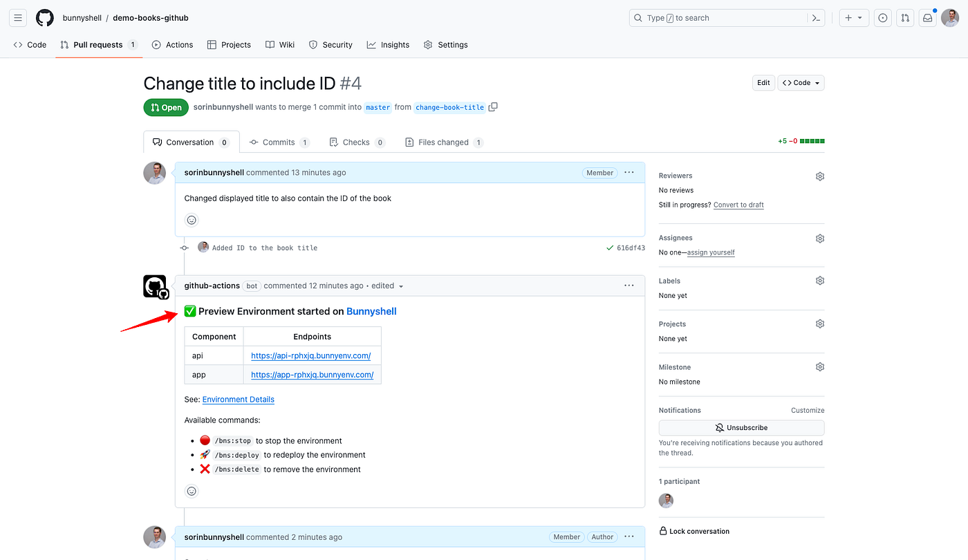
Task: Open the issues icon in header
Action: click(x=882, y=18)
